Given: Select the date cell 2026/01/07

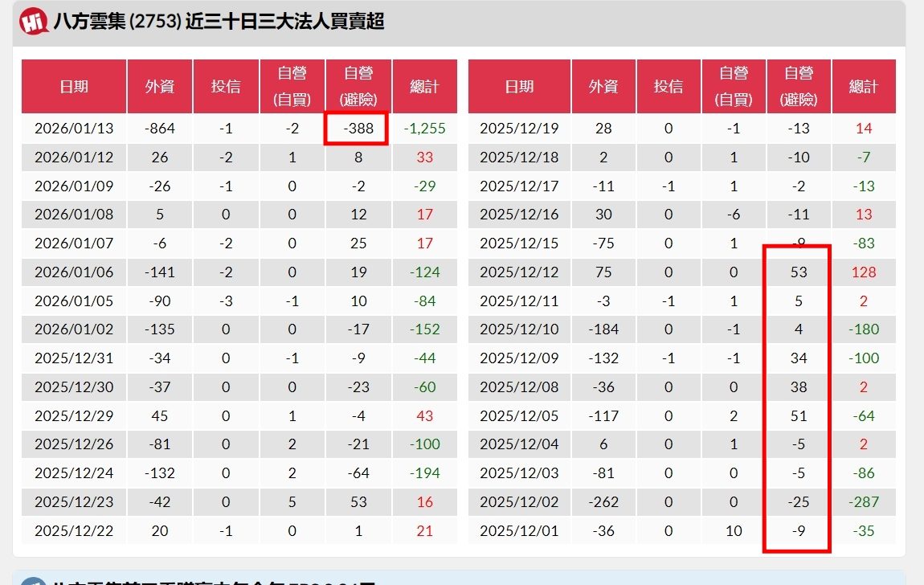Looking at the screenshot, I should click(x=74, y=243).
